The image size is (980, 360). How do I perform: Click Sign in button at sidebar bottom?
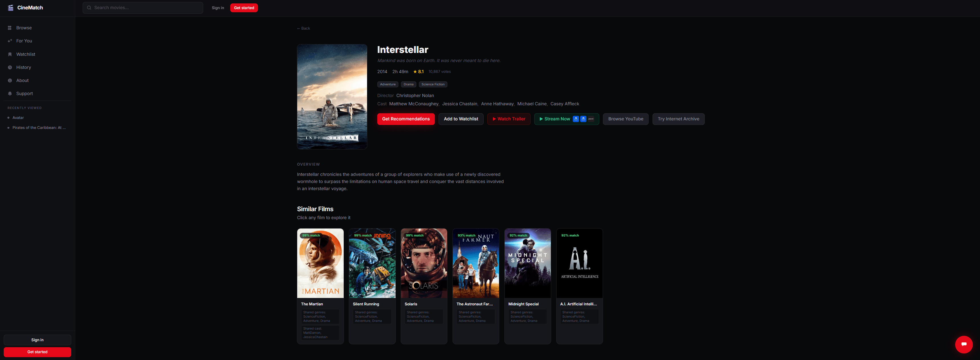pos(37,340)
